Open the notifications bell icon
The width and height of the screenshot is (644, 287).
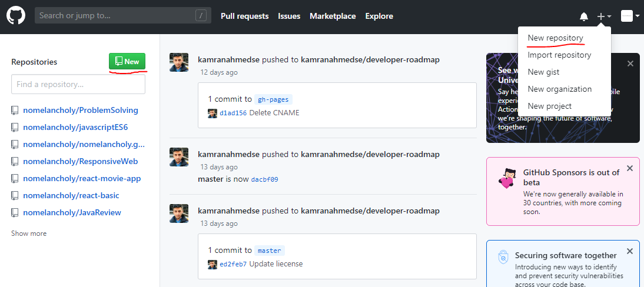(583, 16)
